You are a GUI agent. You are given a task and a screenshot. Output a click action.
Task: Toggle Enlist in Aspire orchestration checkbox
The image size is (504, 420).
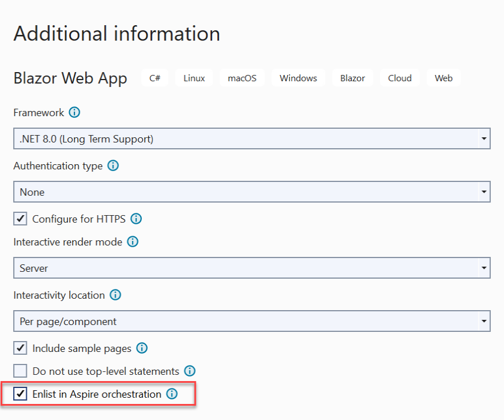pyautogui.click(x=20, y=394)
